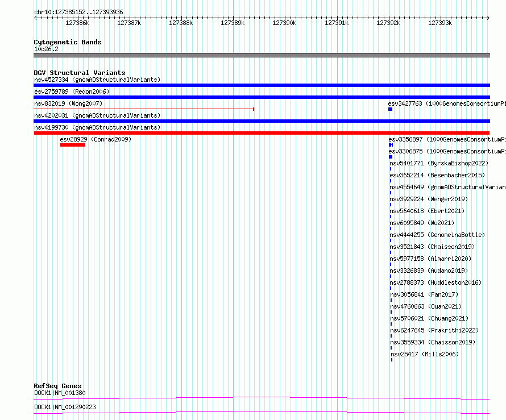Viewport: 506px width, 420px height.
Task: Open nsv4554649 gnomADStructuralVariants label
Action: point(447,187)
